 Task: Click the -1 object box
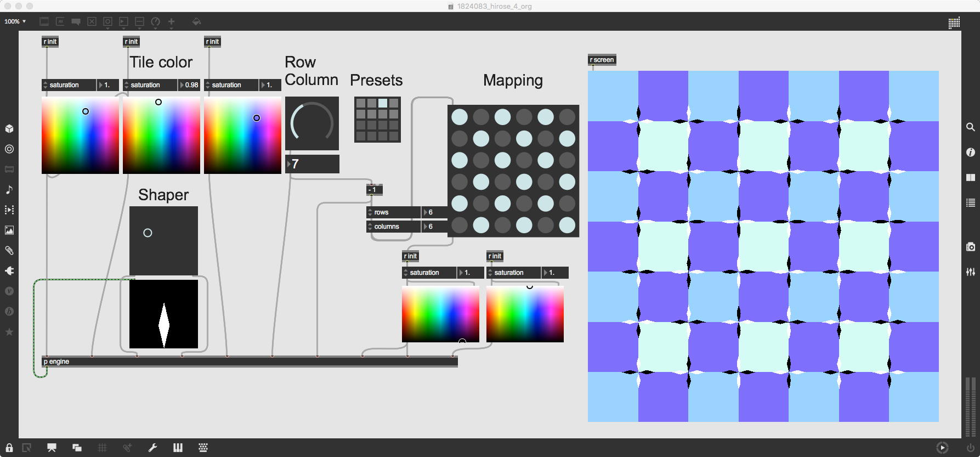(375, 190)
